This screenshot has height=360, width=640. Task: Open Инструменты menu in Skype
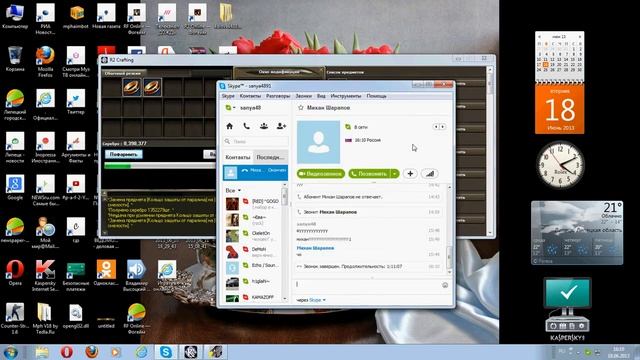pos(346,96)
